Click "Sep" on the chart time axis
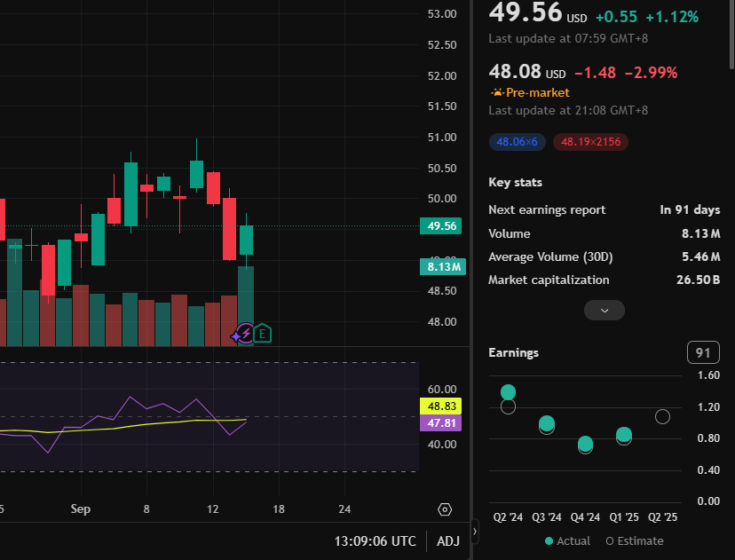The image size is (735, 560). [x=81, y=509]
